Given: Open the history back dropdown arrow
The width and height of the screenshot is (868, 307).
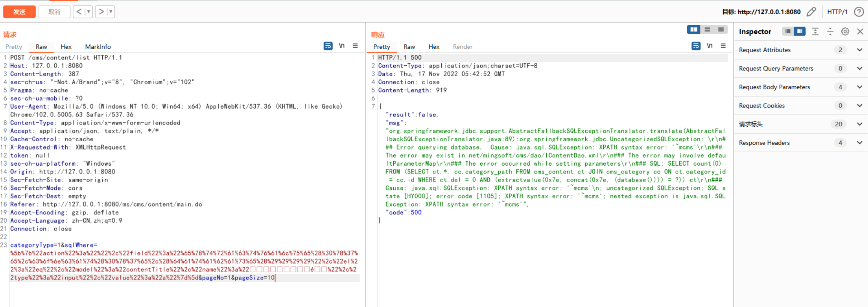Looking at the screenshot, I should tap(89, 12).
